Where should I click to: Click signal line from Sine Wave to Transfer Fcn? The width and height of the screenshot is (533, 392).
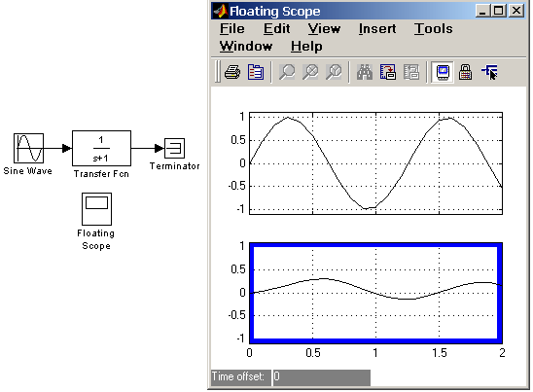click(57, 148)
